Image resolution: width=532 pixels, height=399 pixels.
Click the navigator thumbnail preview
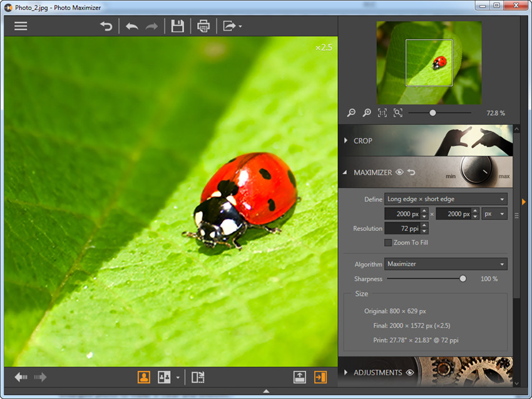tap(429, 63)
